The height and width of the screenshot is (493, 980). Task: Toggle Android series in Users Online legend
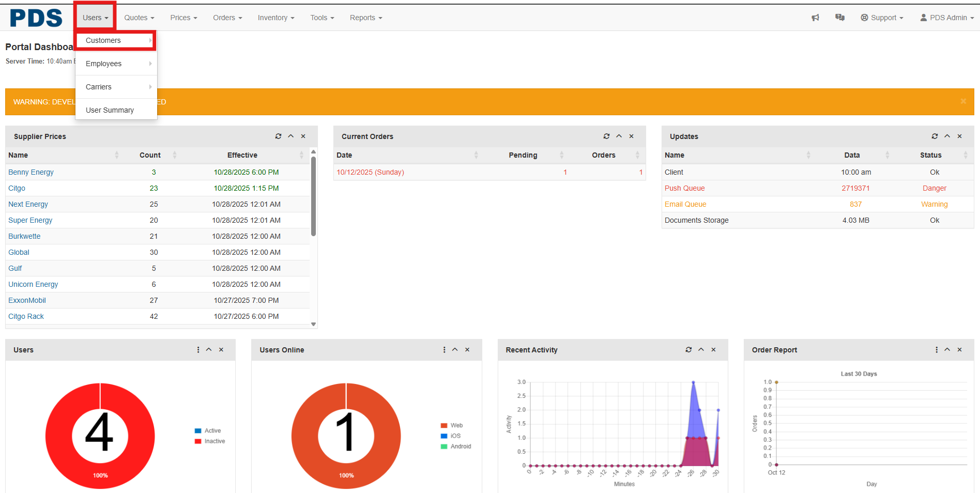(x=460, y=446)
